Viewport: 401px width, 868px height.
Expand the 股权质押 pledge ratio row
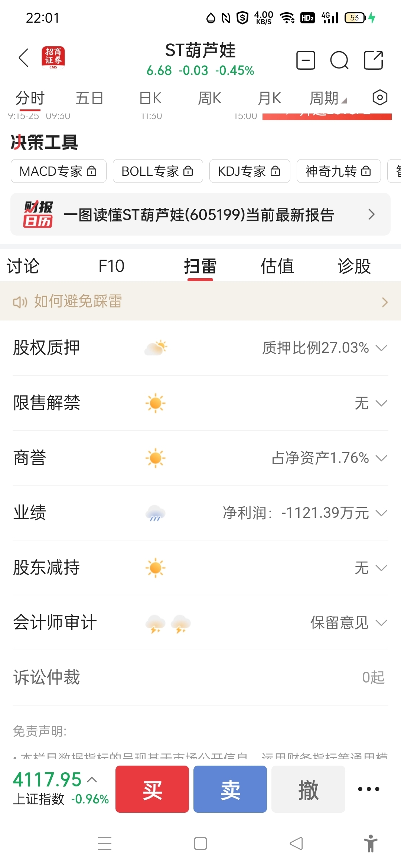[200, 348]
